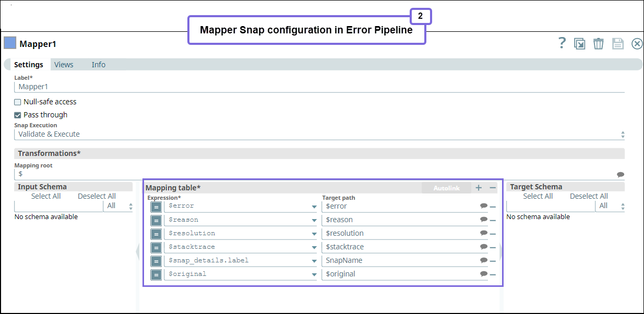
Task: Open the Mapper1 help question mark icon
Action: (x=562, y=43)
